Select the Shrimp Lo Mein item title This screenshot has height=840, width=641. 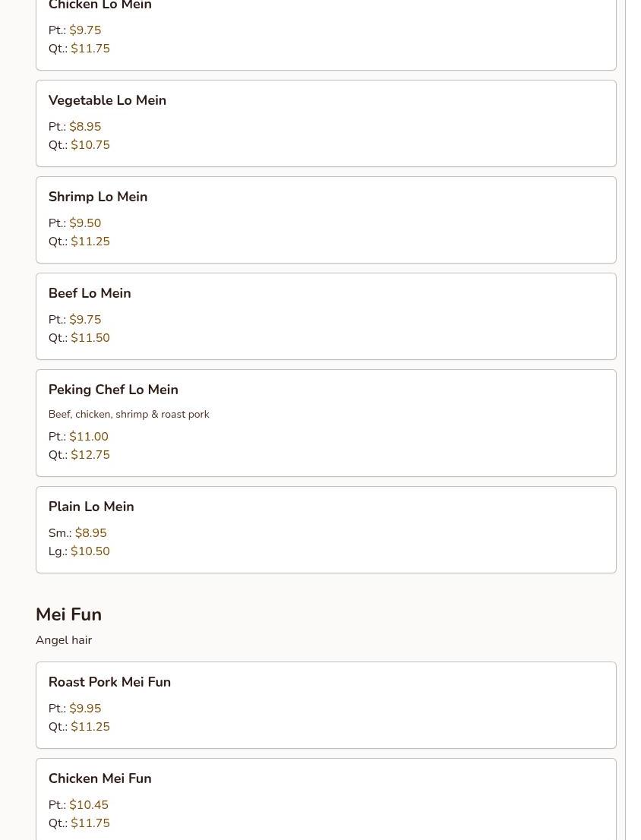pyautogui.click(x=98, y=197)
